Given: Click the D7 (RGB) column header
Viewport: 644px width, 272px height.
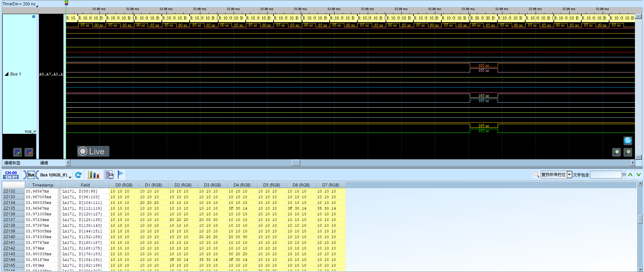Looking at the screenshot, I should (x=331, y=185).
